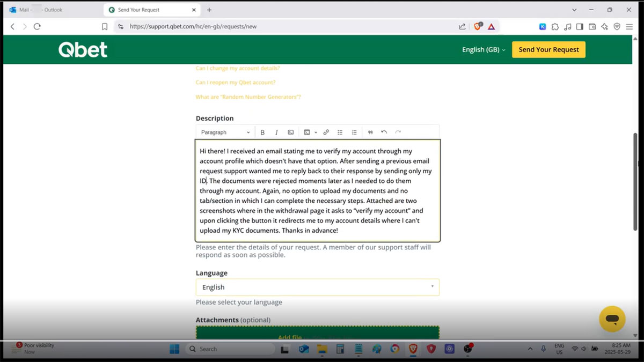The height and width of the screenshot is (362, 644).
Task: Click the Add file attachment area
Action: coord(317,333)
